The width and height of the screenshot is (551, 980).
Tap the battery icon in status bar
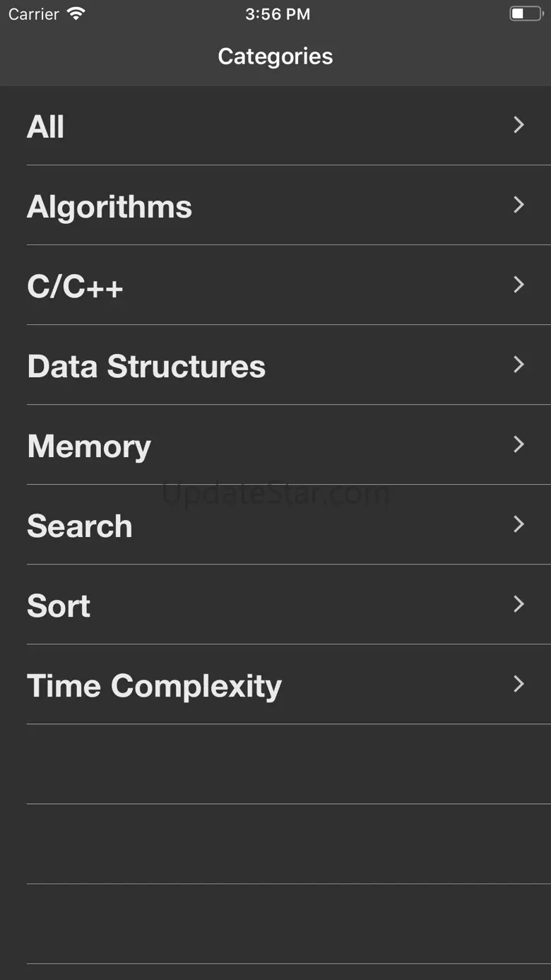[x=526, y=13]
